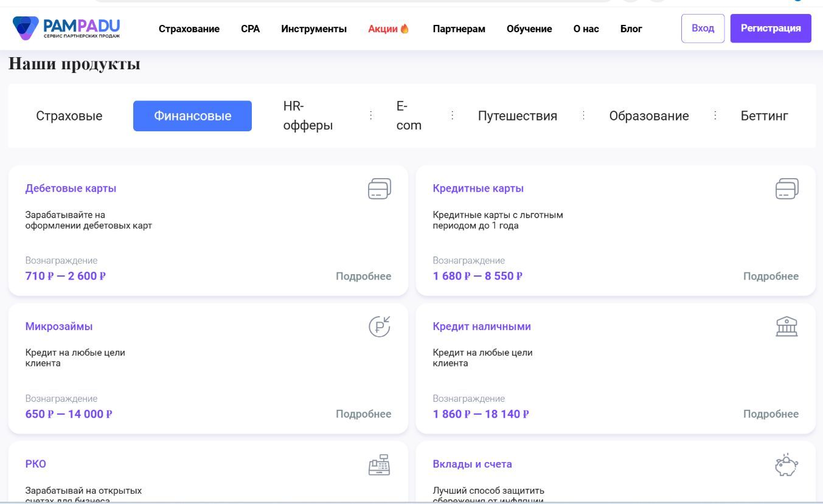The height and width of the screenshot is (504, 823).
Task: Select the Путешествия products tab
Action: [517, 116]
